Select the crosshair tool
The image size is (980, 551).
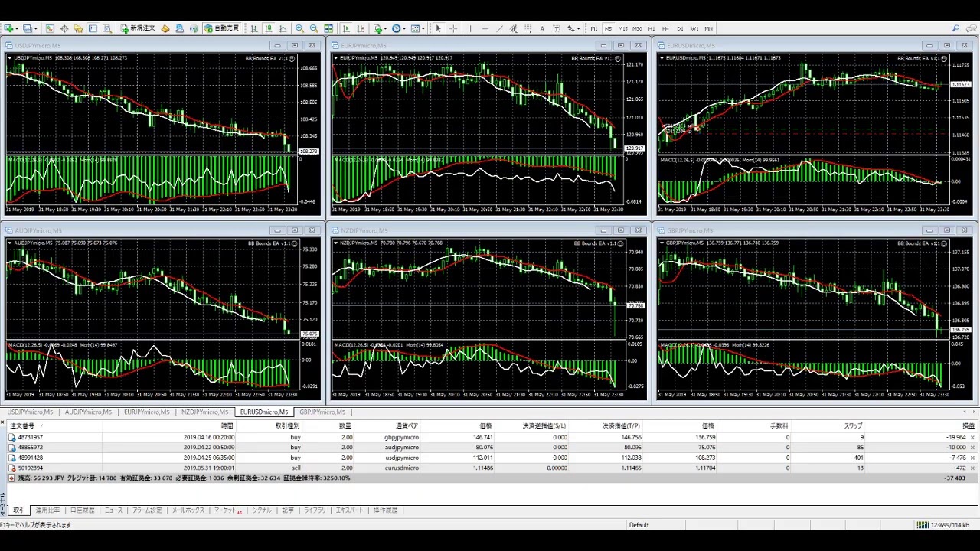[x=453, y=28]
